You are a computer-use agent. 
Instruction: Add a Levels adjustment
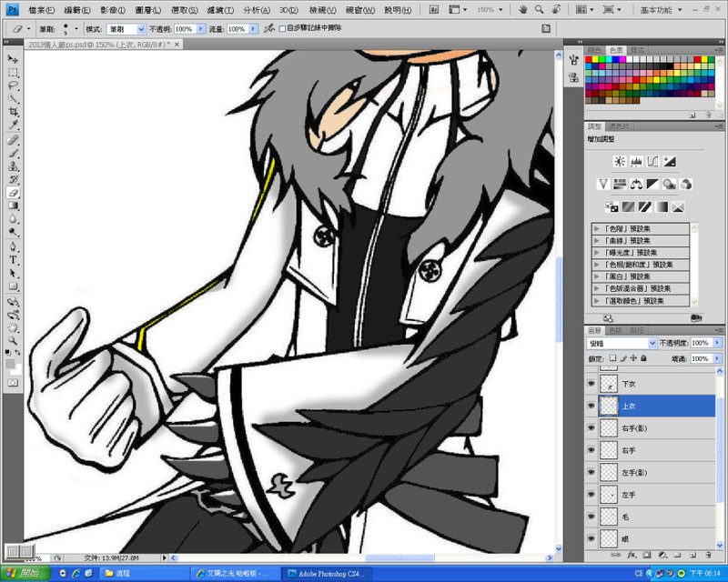(x=636, y=162)
